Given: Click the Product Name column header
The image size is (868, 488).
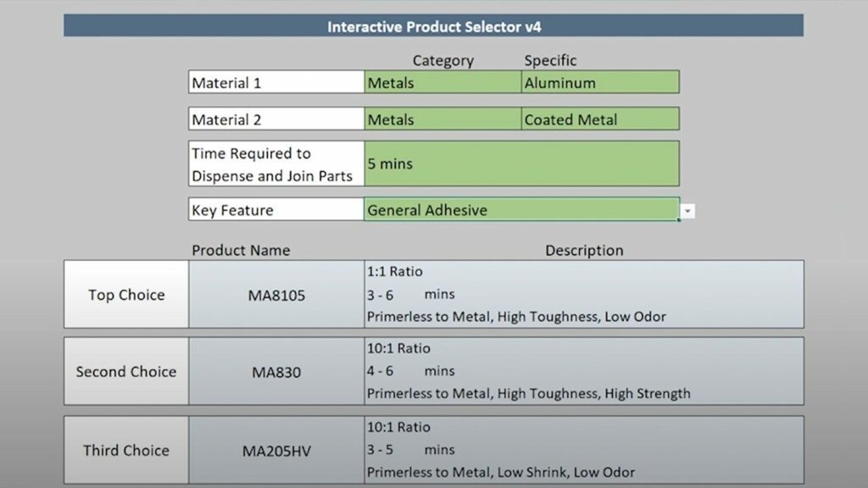Looking at the screenshot, I should click(240, 250).
